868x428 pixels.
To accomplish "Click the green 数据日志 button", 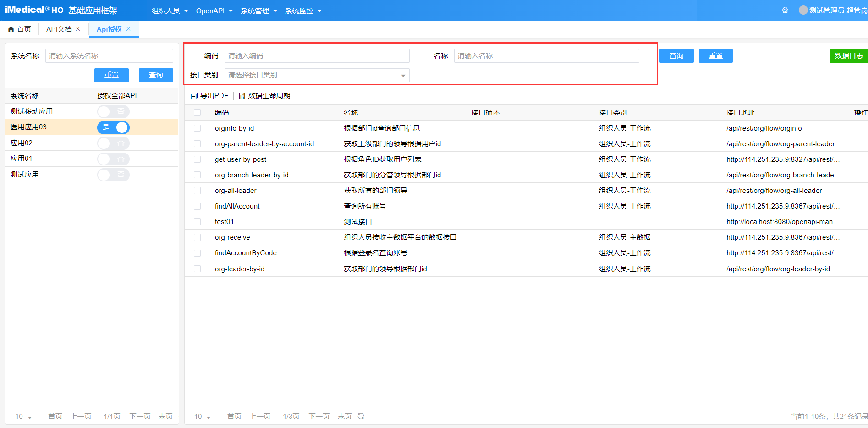I will 848,55.
